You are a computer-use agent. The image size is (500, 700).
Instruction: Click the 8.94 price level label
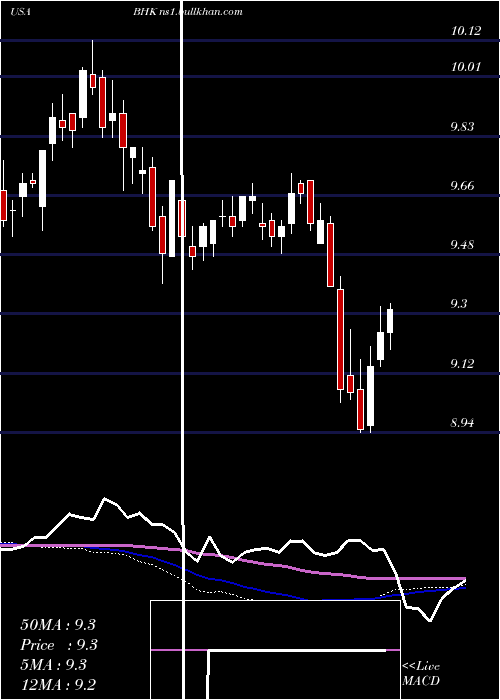[x=462, y=422]
